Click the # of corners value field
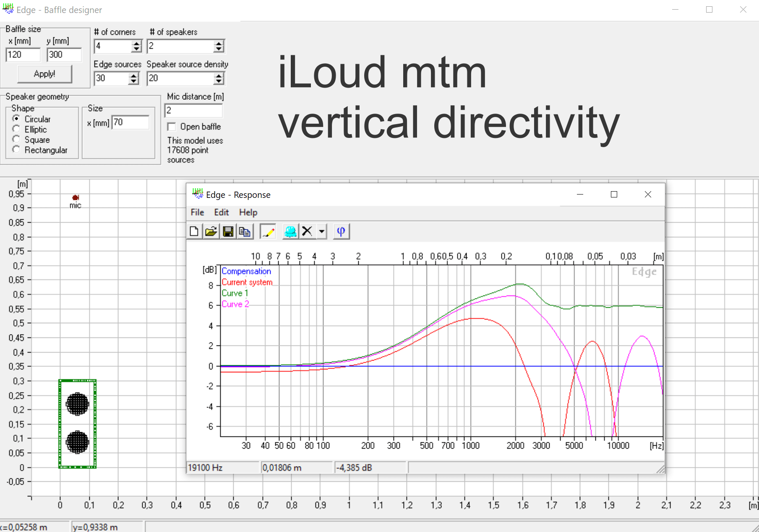The width and height of the screenshot is (759, 532). (x=113, y=46)
